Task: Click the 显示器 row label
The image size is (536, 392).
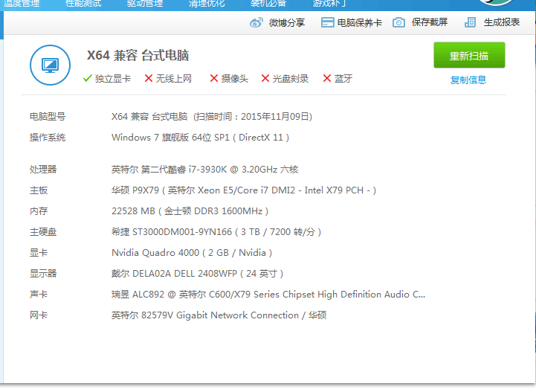Action: click(43, 274)
